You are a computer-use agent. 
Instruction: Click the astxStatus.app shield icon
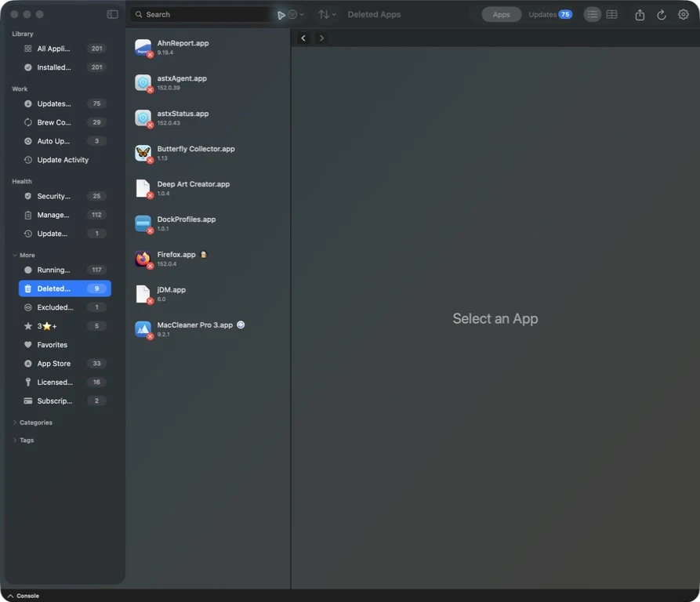(x=143, y=118)
